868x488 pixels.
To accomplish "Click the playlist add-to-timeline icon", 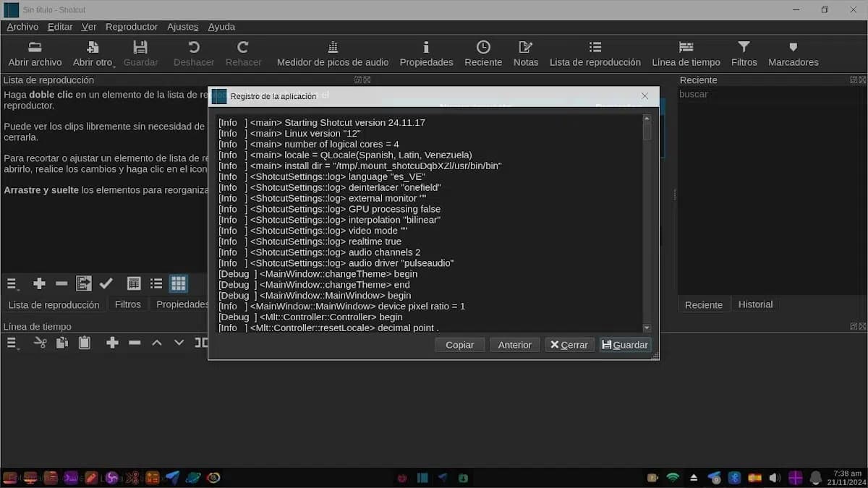I will coord(84,283).
